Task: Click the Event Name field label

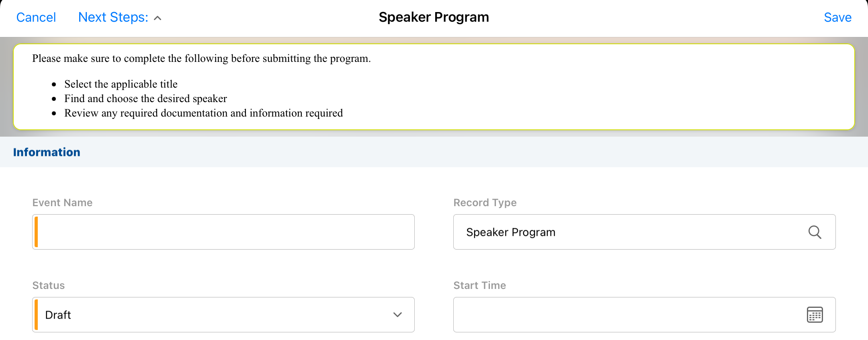Action: (x=62, y=203)
